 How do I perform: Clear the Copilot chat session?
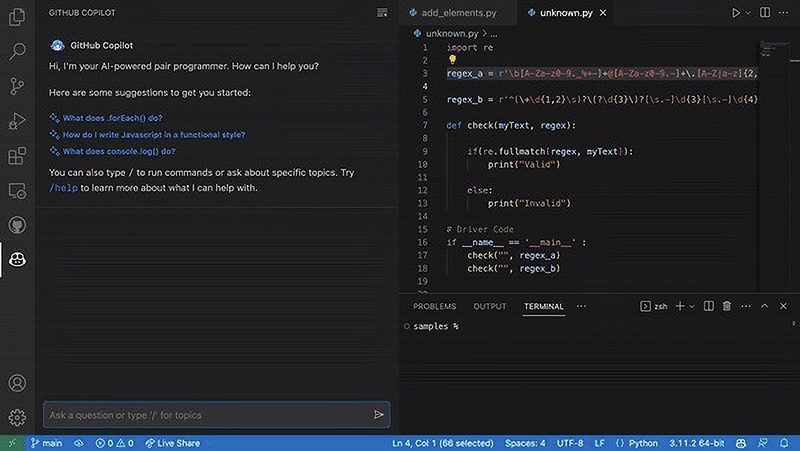pyautogui.click(x=382, y=13)
